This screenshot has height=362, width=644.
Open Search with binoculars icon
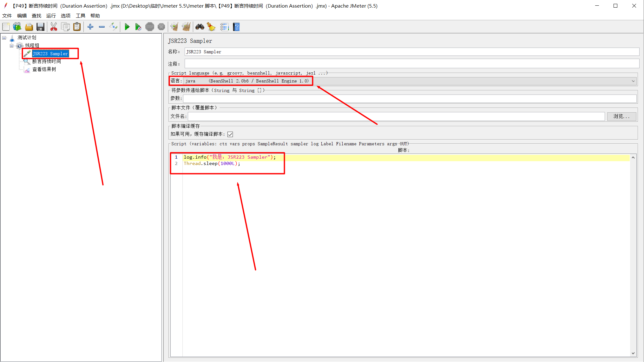[200, 27]
